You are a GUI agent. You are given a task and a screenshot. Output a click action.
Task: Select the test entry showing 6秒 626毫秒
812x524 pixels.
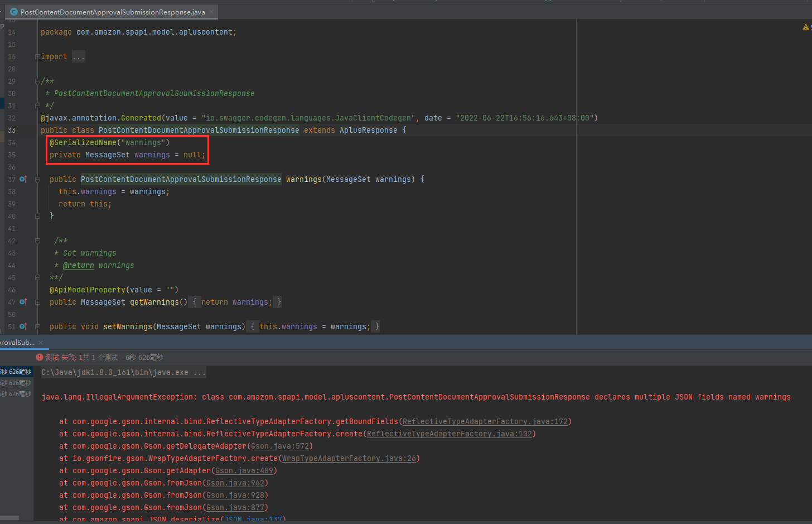(x=17, y=371)
